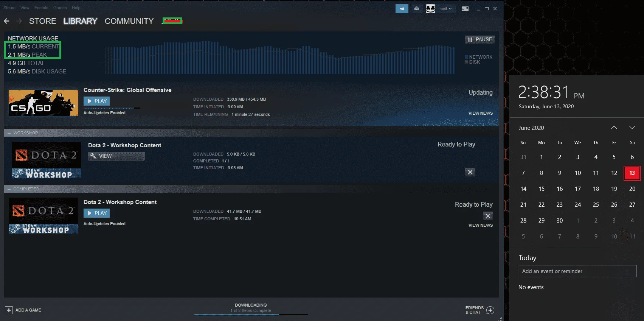The width and height of the screenshot is (644, 321).
Task: Remove the completed 41.7 MB Dota 2 entry
Action: pos(488,216)
